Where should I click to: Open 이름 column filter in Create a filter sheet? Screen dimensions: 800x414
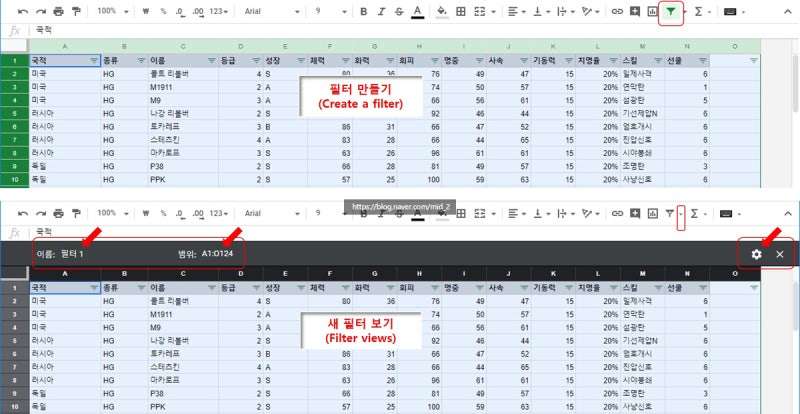(x=212, y=61)
